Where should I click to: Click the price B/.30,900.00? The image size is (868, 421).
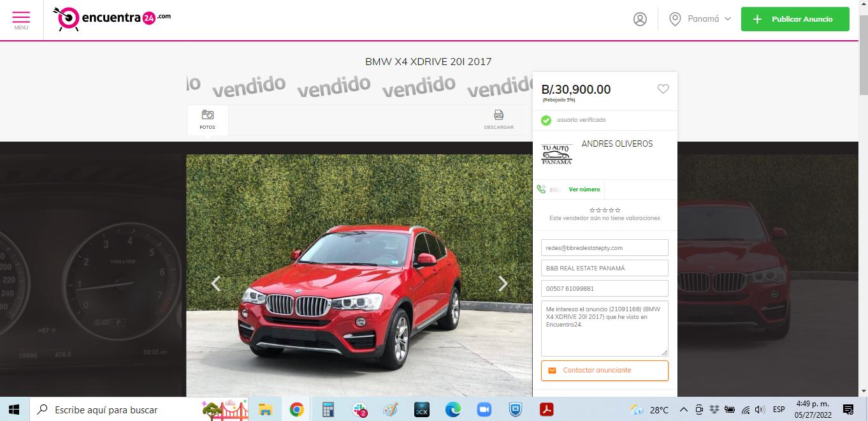pos(576,90)
